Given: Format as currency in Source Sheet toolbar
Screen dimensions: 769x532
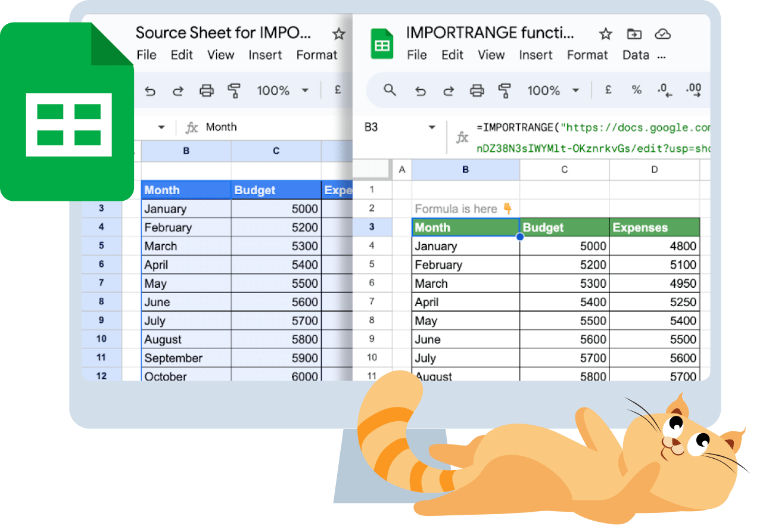Looking at the screenshot, I should click(x=338, y=90).
